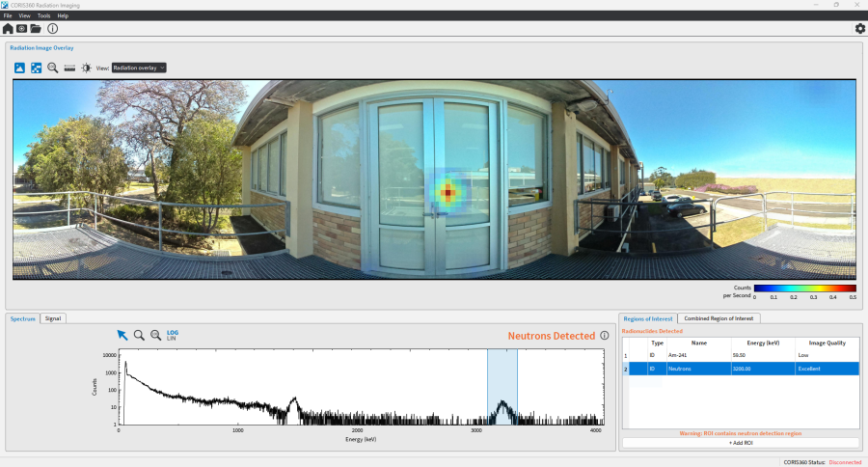Open the View dropdown showing Radiation overlay
Image resolution: width=868 pixels, height=467 pixels.
(138, 68)
